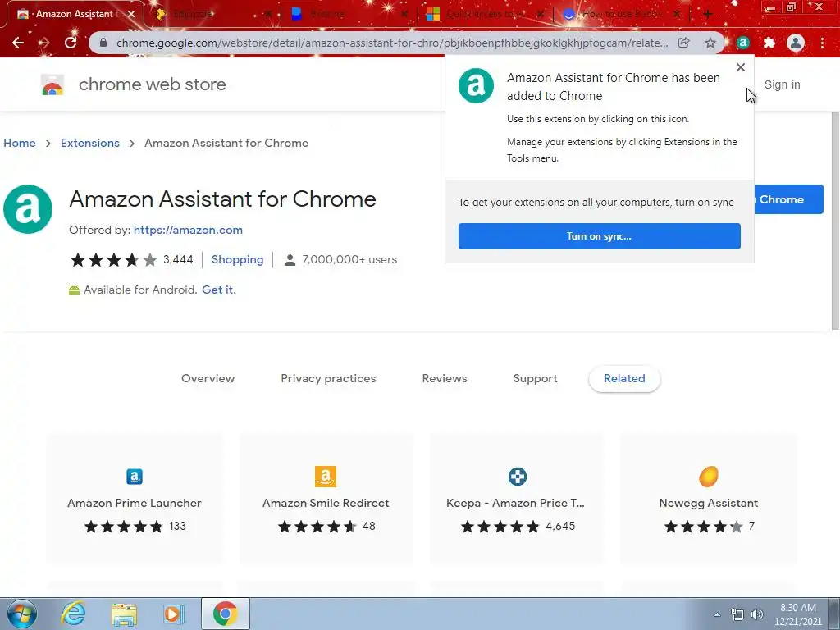Close the extension added popup
Screen dimensions: 840x630
pyautogui.click(x=741, y=67)
